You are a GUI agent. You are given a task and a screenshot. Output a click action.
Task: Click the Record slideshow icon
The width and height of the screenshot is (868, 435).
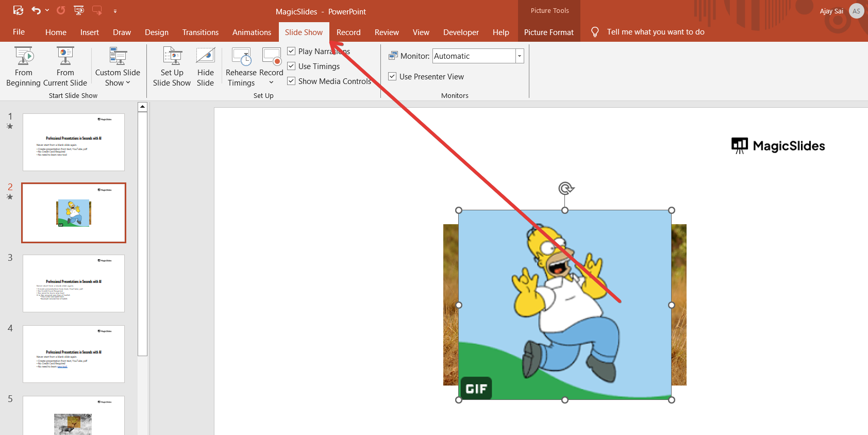(271, 56)
